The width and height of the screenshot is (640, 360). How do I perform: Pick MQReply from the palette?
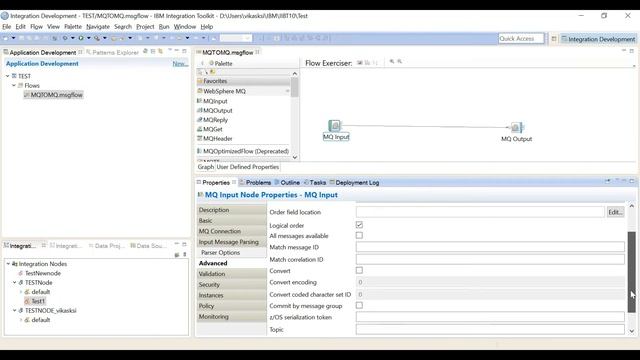pyautogui.click(x=215, y=120)
